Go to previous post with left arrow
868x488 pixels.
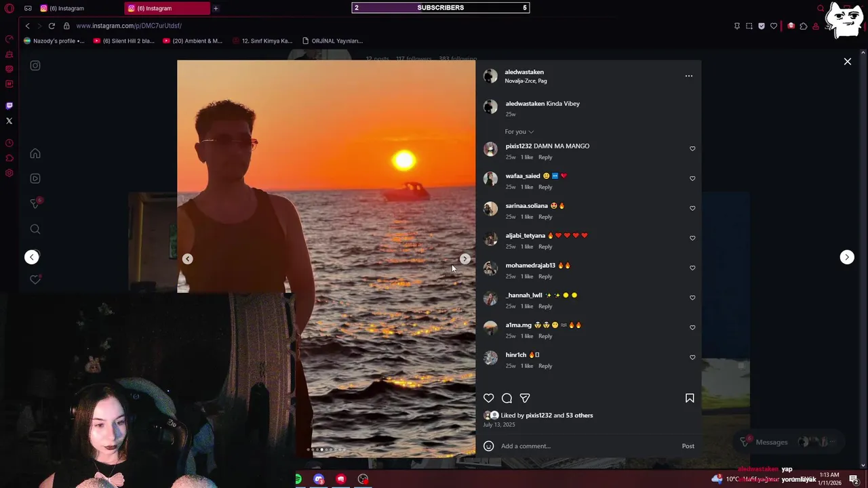click(32, 257)
